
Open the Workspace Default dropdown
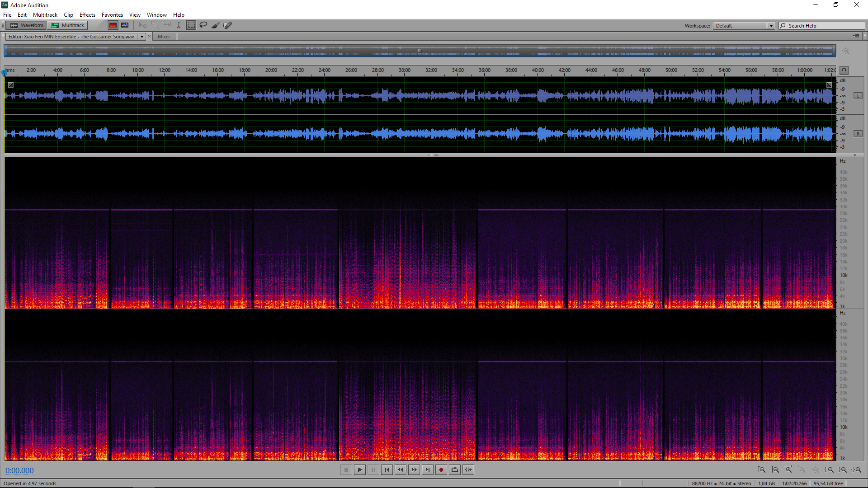coord(744,26)
